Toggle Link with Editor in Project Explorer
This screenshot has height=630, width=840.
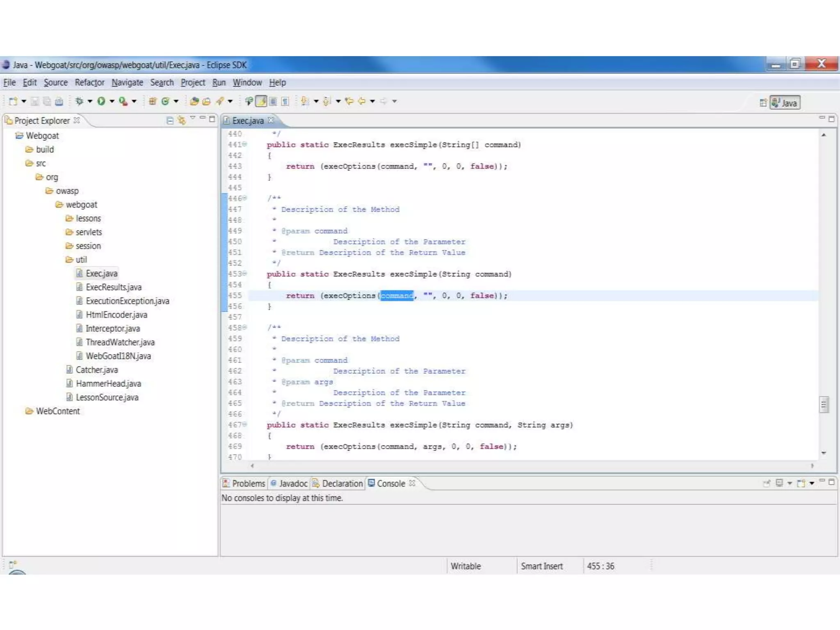[181, 120]
